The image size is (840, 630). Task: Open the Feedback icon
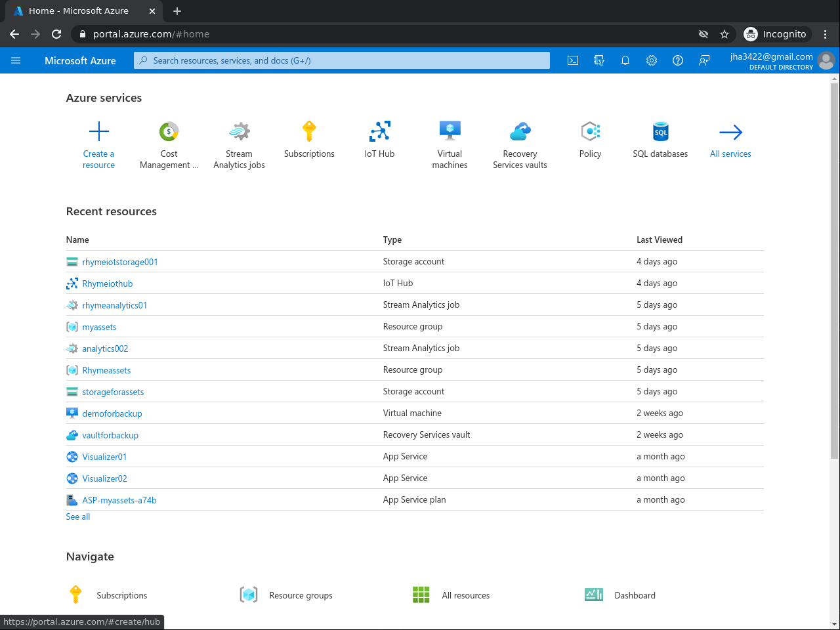704,60
